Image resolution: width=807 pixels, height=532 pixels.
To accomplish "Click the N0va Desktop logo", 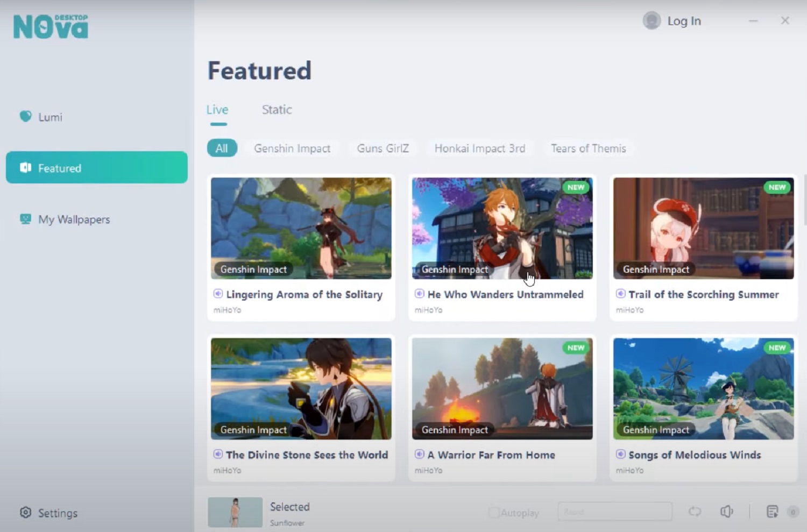I will point(51,26).
